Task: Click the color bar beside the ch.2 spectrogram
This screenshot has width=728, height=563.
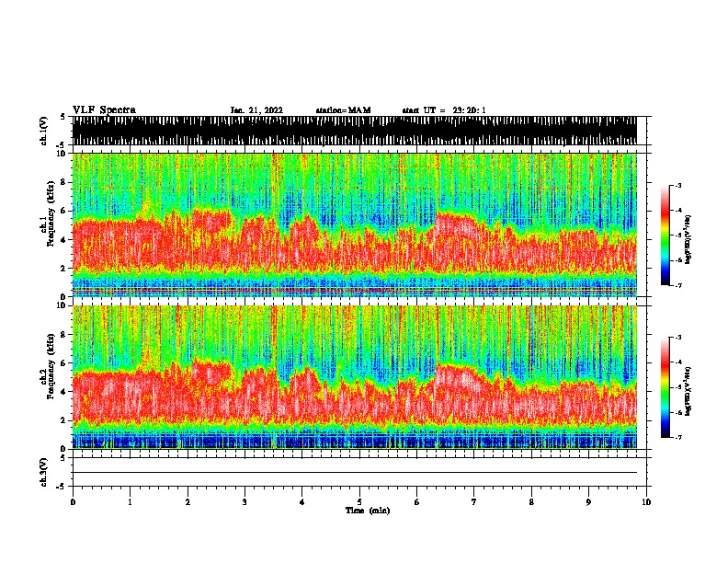Action: (665, 387)
